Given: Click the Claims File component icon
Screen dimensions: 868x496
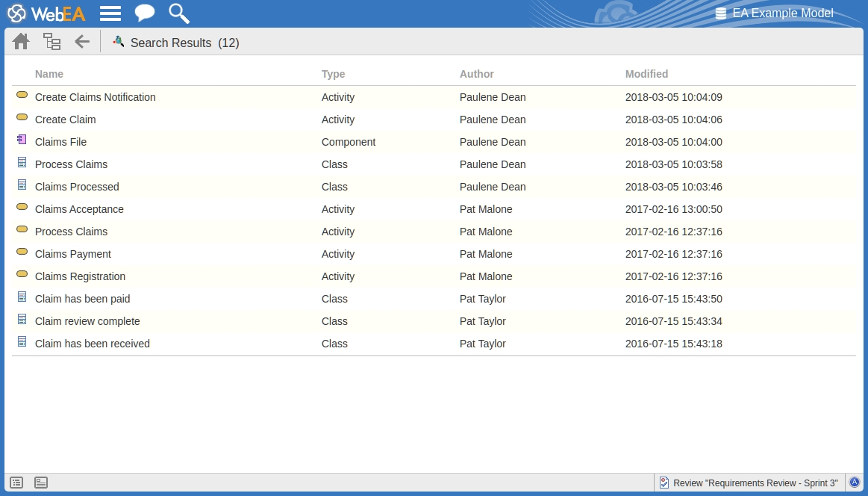Looking at the screenshot, I should pyautogui.click(x=22, y=140).
